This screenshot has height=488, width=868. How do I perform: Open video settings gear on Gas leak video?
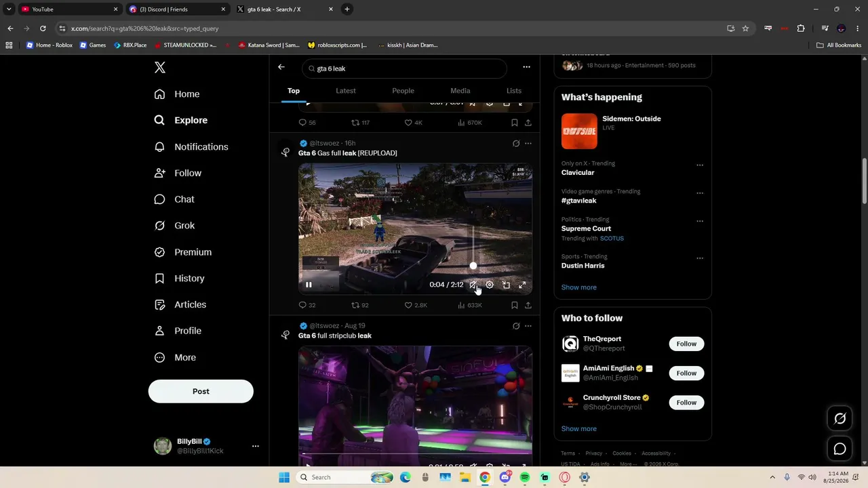click(x=490, y=285)
